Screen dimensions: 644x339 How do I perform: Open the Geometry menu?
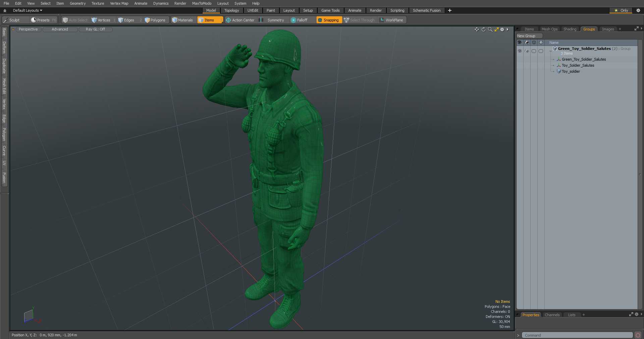pyautogui.click(x=77, y=3)
